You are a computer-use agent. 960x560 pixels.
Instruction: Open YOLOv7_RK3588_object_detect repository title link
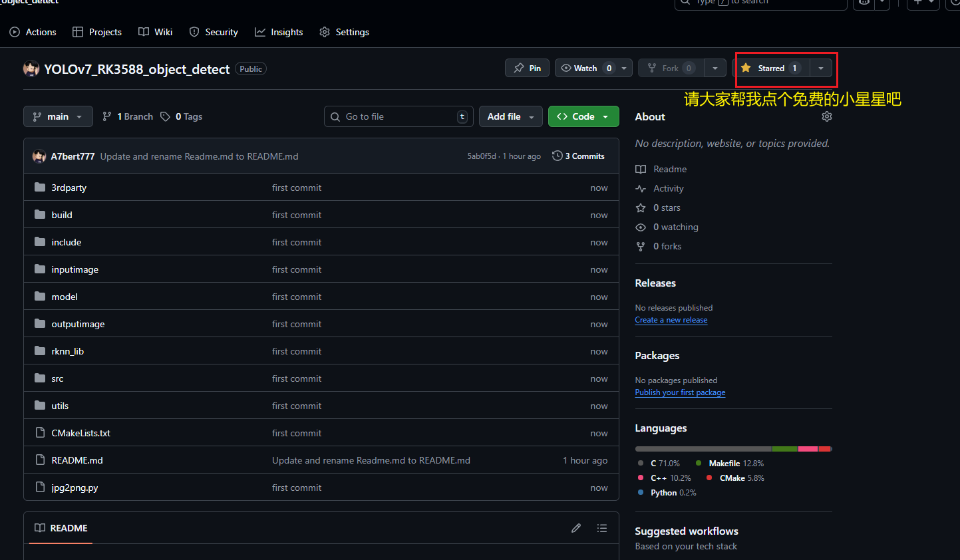(137, 69)
